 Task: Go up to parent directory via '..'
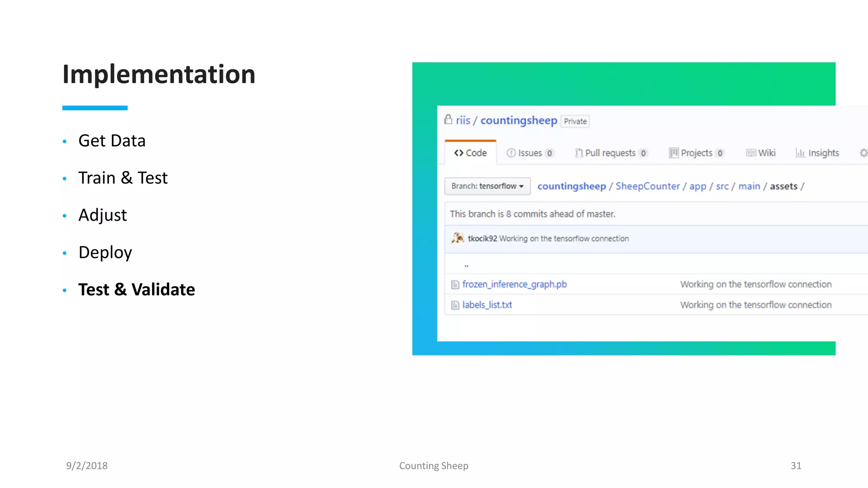tap(466, 265)
